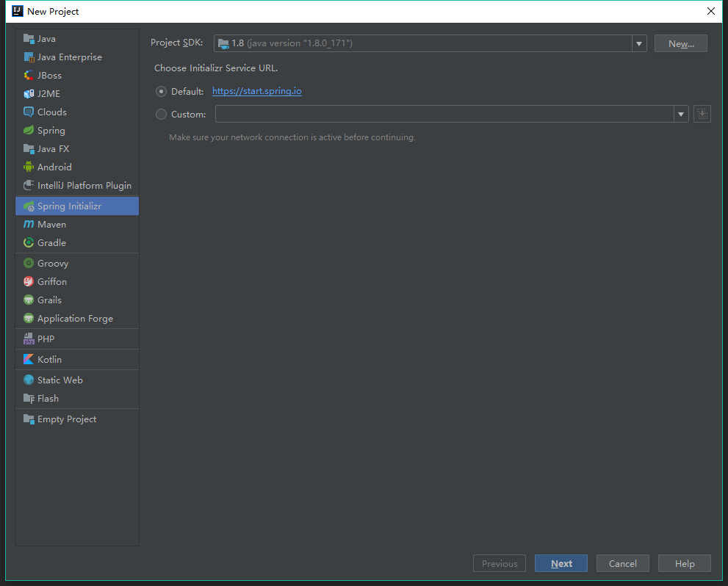Click the IntelliJ logo in title bar
728x586 pixels.
tap(18, 11)
